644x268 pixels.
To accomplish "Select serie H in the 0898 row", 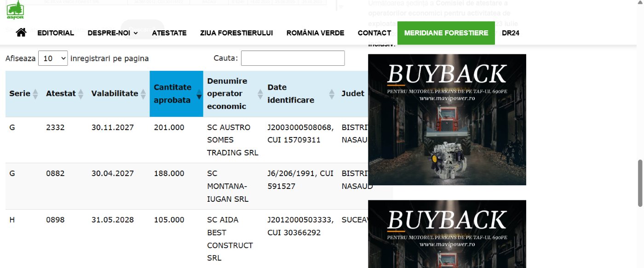I will point(12,220).
